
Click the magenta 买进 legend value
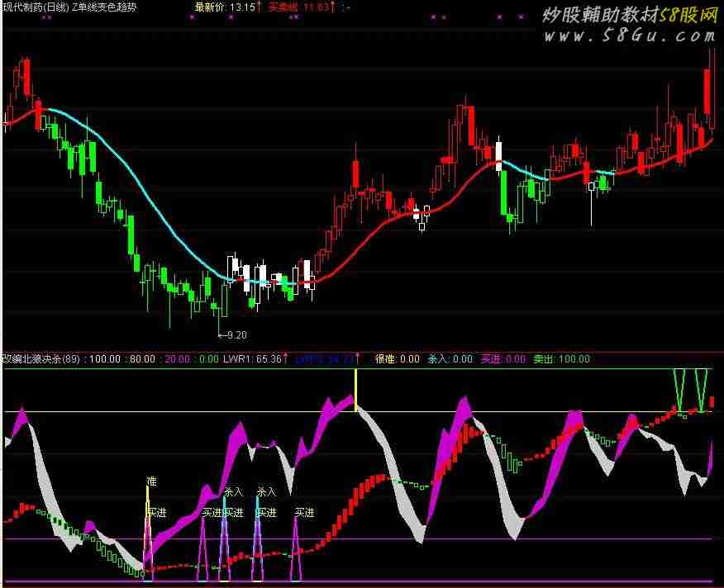click(503, 359)
